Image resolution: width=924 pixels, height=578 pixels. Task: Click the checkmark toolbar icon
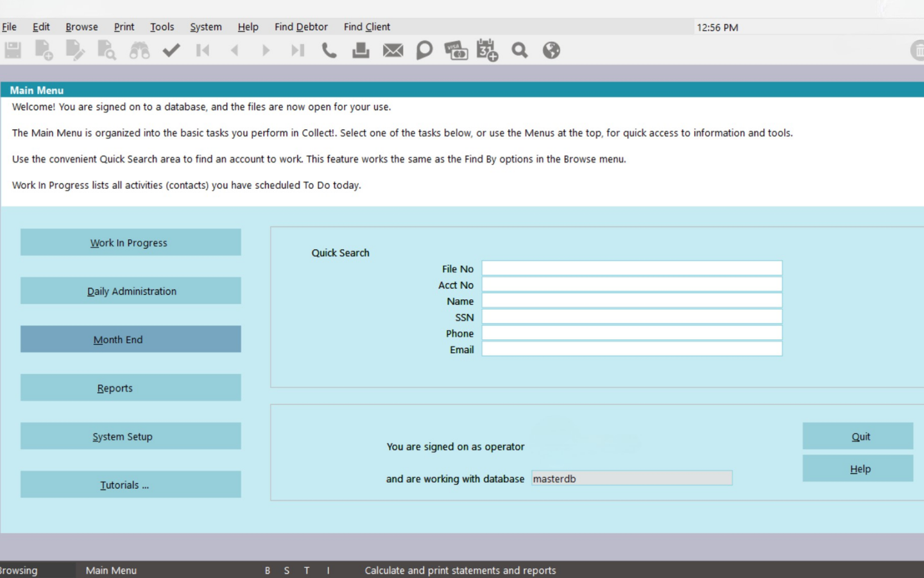[171, 50]
